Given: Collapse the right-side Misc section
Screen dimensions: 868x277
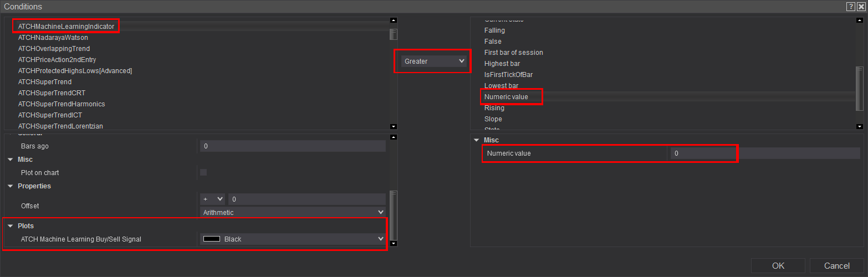Looking at the screenshot, I should click(x=477, y=140).
